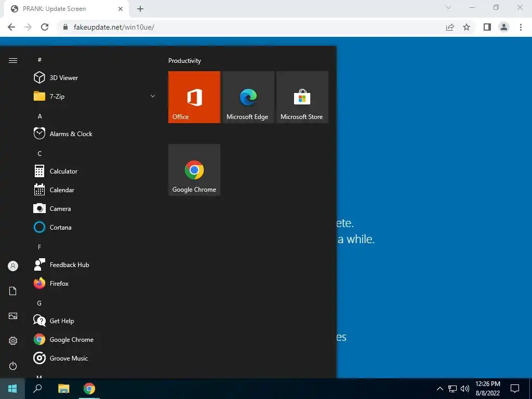Toggle the Chrome side panel
This screenshot has height=399, width=532.
click(x=487, y=27)
